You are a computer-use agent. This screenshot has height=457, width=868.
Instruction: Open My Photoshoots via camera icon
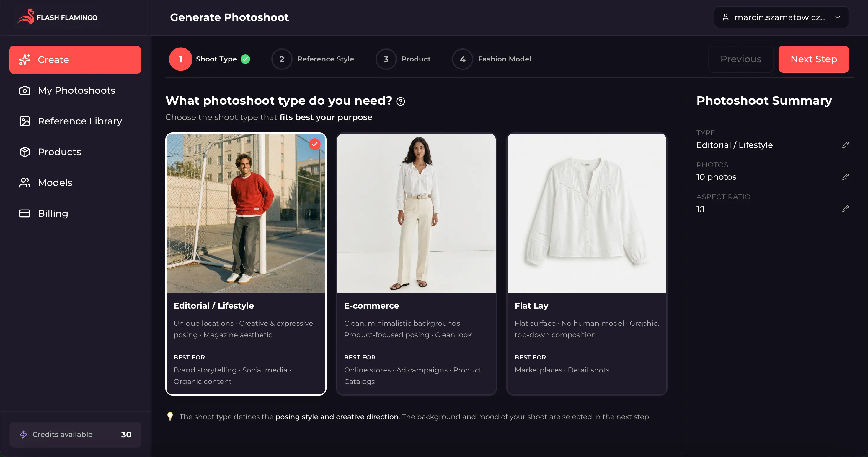point(25,90)
